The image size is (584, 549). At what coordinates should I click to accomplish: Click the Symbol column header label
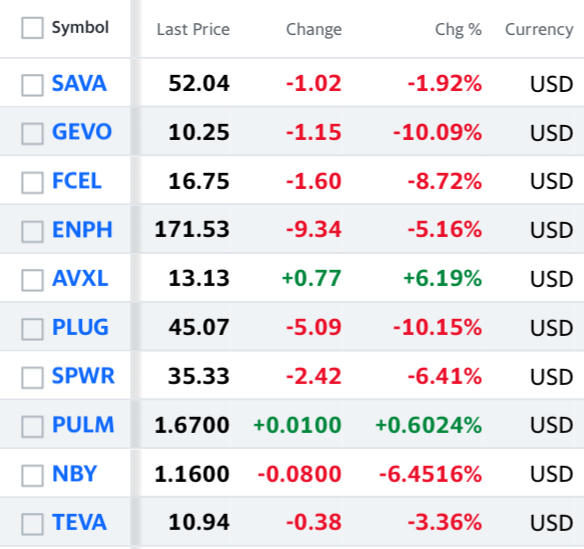pos(80,28)
